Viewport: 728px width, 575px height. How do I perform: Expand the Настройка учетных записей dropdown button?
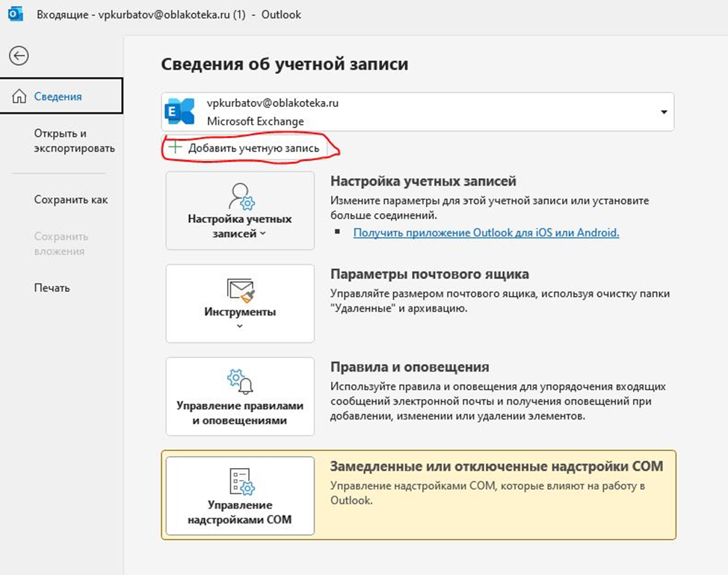coord(240,226)
